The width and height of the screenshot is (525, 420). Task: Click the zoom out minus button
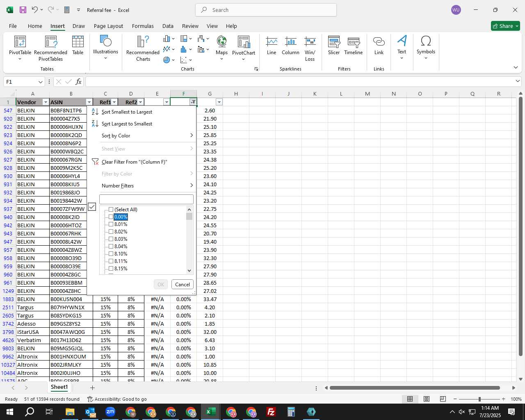coord(455,399)
